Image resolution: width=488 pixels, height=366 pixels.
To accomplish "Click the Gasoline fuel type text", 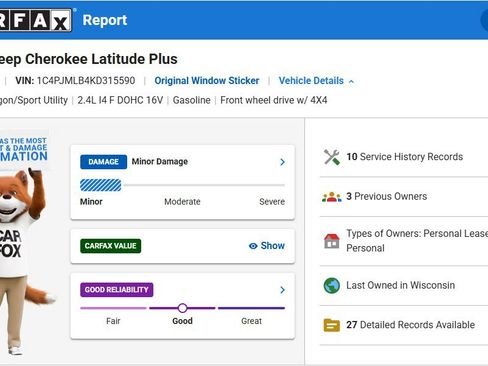I will (x=191, y=100).
